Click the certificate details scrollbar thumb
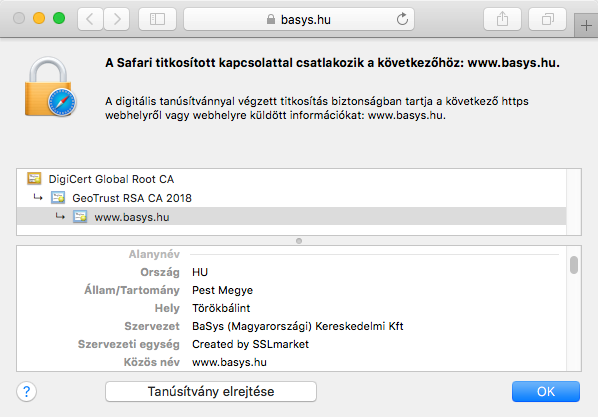 pyautogui.click(x=574, y=265)
